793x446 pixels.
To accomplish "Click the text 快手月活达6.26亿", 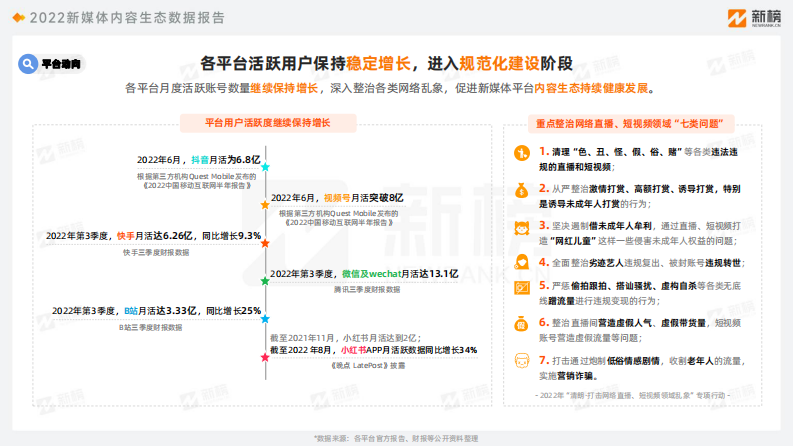I will [155, 236].
